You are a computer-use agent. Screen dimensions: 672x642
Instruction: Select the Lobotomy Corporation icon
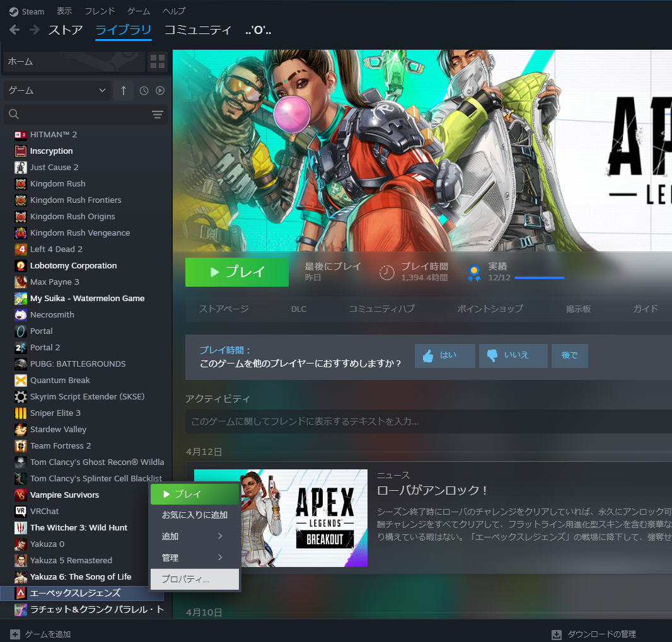pos(21,265)
